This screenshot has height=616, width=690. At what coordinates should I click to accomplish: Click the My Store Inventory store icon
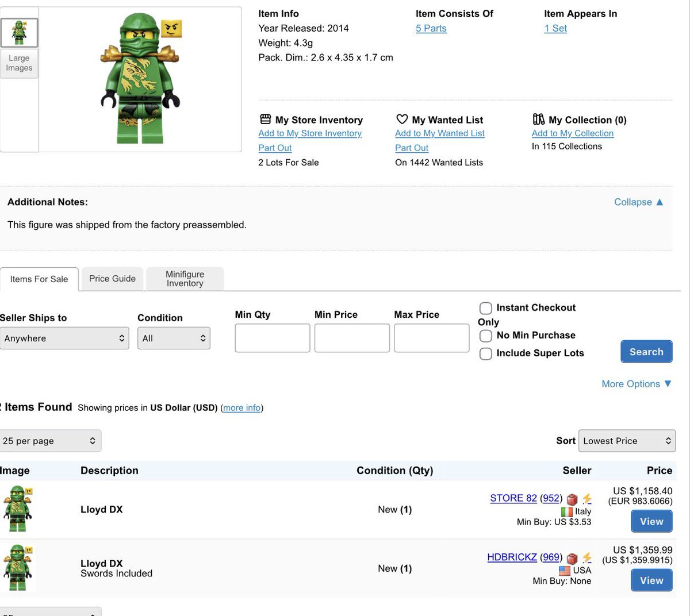pyautogui.click(x=265, y=119)
